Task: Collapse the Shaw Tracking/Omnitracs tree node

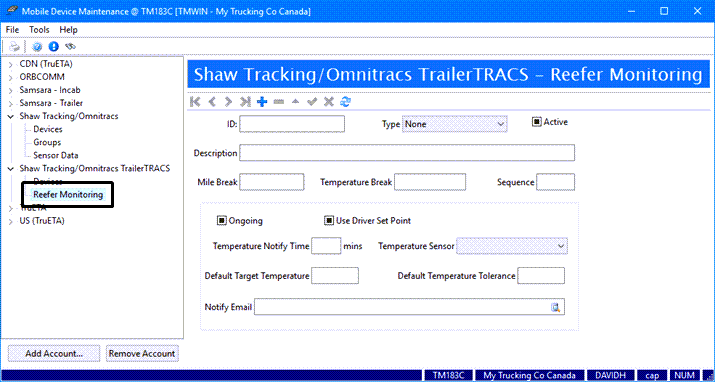Action: [10, 117]
